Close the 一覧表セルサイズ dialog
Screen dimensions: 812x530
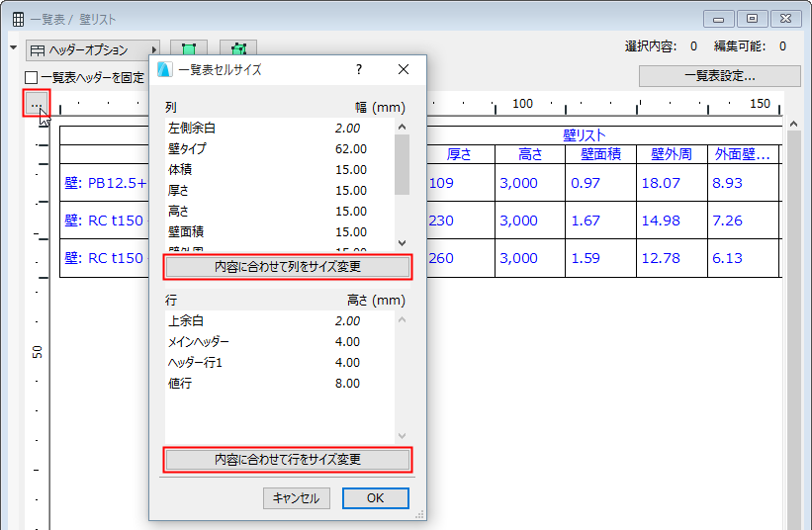tap(404, 69)
